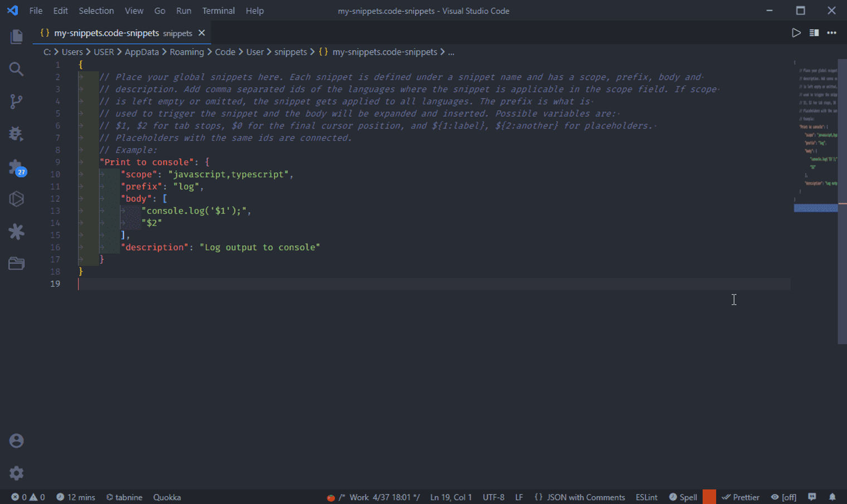Click the Prettier status bar item
The height and width of the screenshot is (504, 847).
click(x=741, y=497)
